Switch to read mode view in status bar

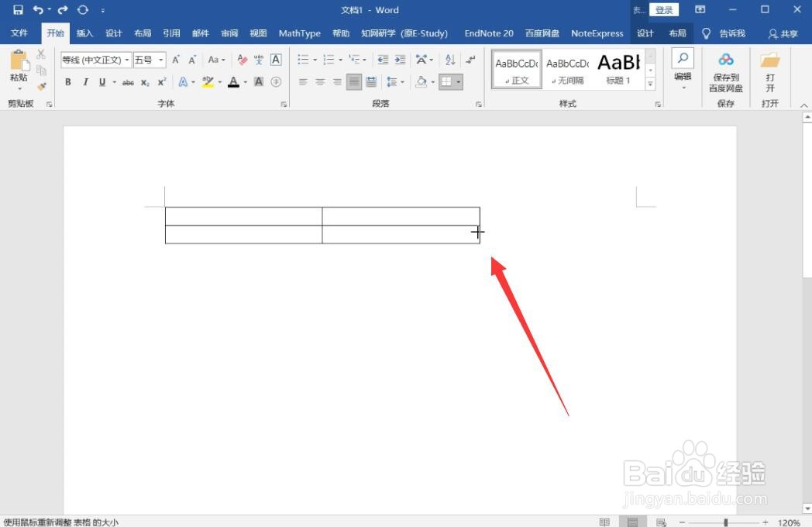point(604,522)
